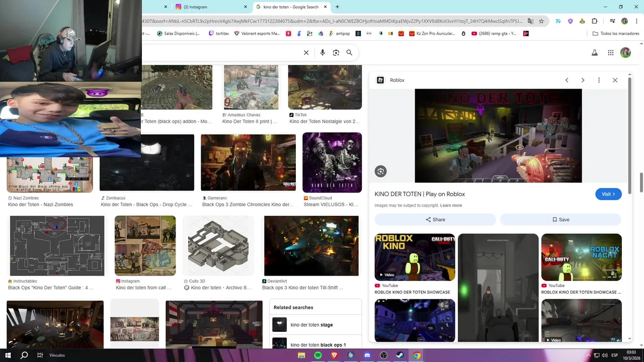Close the Instagram tab
The image size is (644, 362).
(x=246, y=7)
